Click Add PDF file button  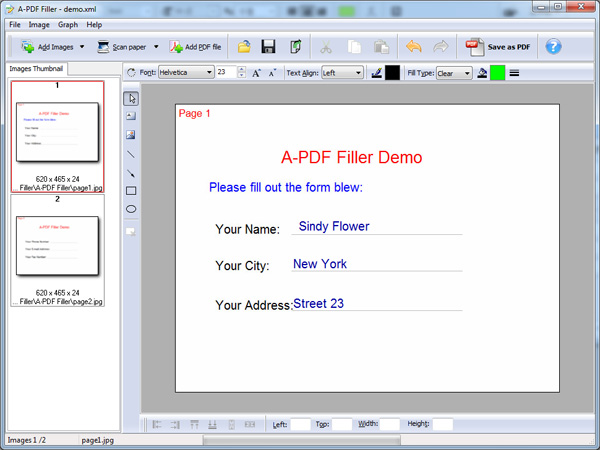pos(195,47)
